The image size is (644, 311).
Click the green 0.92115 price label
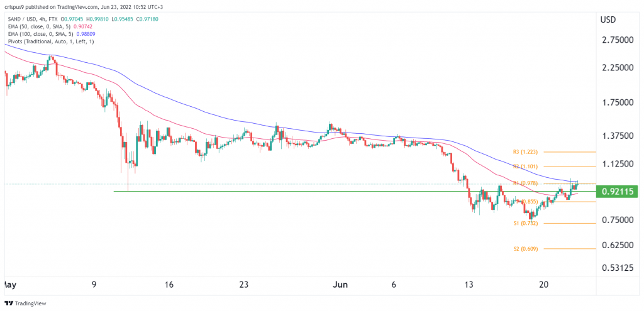(616, 191)
